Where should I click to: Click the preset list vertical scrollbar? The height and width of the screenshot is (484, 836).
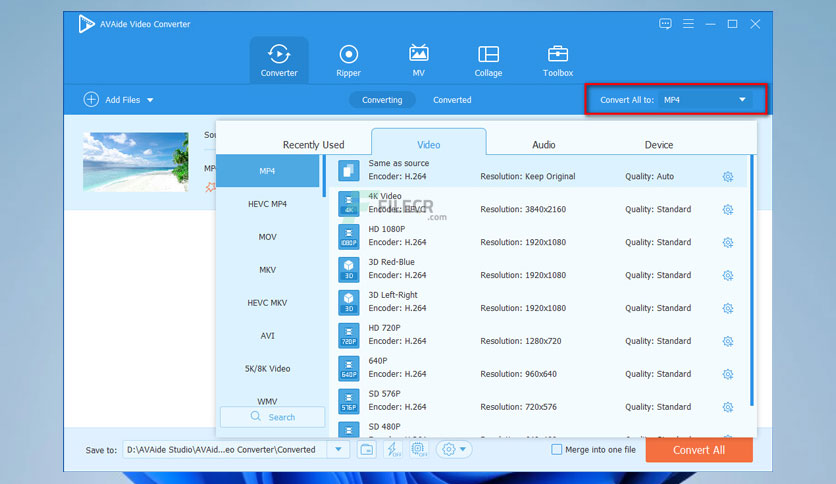[752, 280]
